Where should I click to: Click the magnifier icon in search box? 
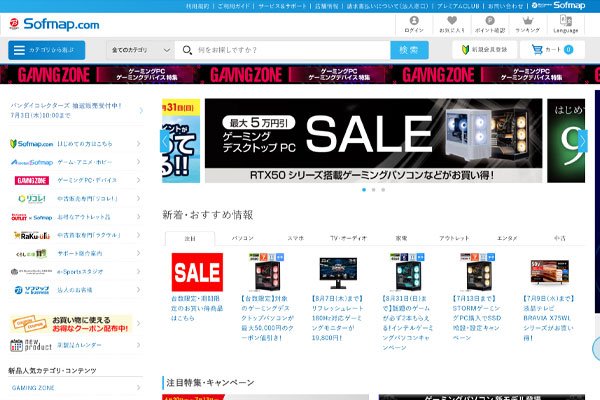(187, 50)
